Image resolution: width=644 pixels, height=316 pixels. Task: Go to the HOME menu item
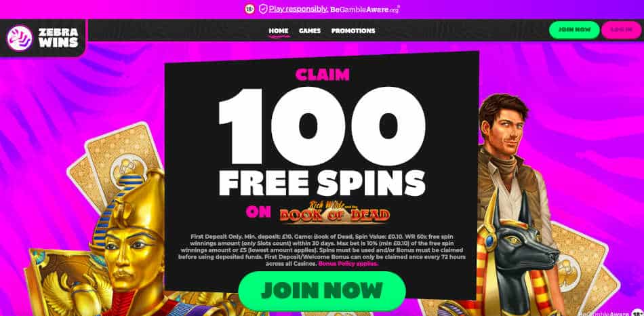point(279,31)
